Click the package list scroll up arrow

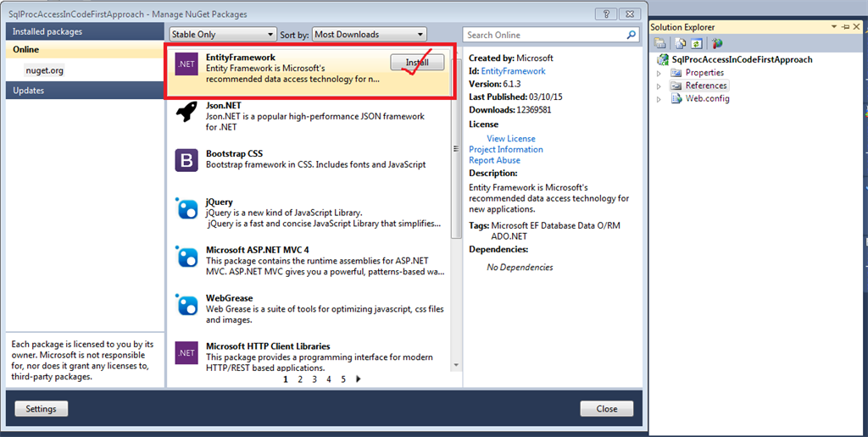tap(456, 52)
